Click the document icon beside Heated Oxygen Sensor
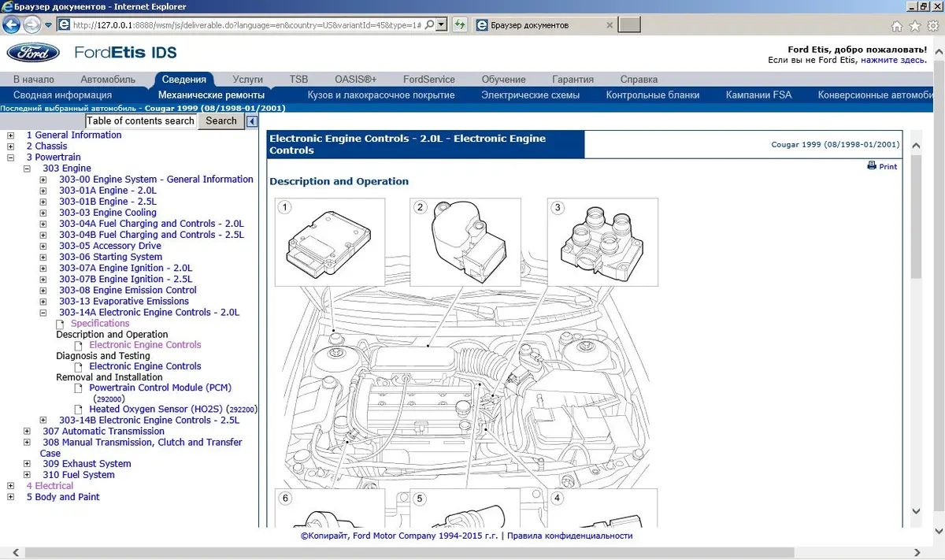 click(x=79, y=410)
